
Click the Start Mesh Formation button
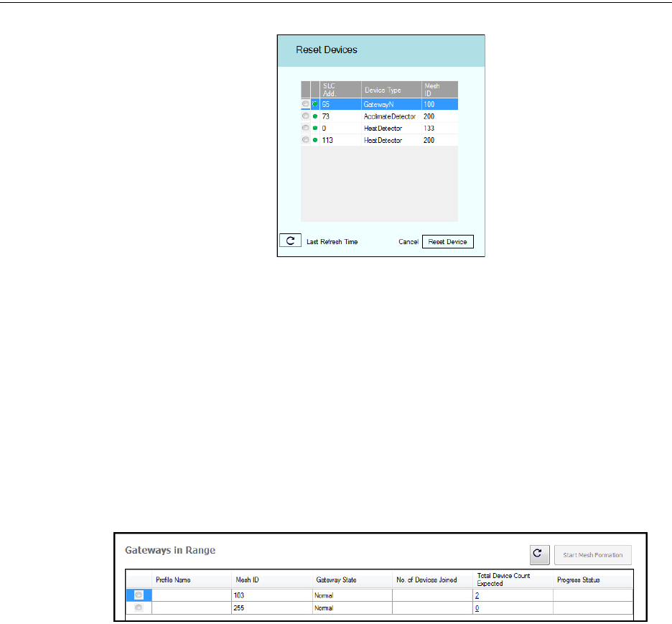point(593,554)
